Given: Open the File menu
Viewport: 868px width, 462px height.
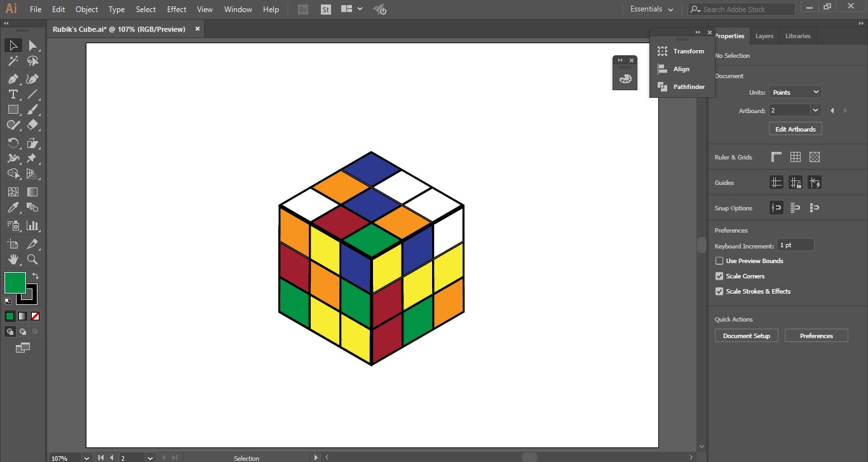Looking at the screenshot, I should pyautogui.click(x=36, y=10).
